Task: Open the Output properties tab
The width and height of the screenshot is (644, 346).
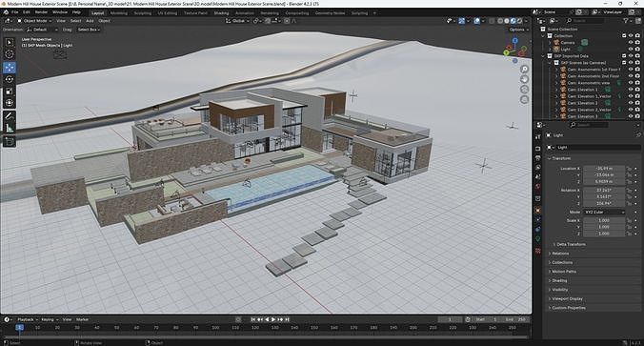Action: coord(538,158)
